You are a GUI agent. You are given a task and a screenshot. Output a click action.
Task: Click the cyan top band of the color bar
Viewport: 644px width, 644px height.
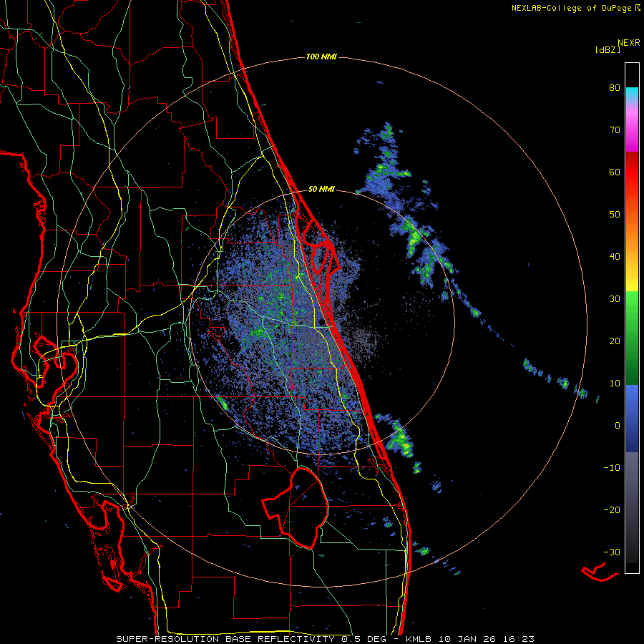[632, 94]
